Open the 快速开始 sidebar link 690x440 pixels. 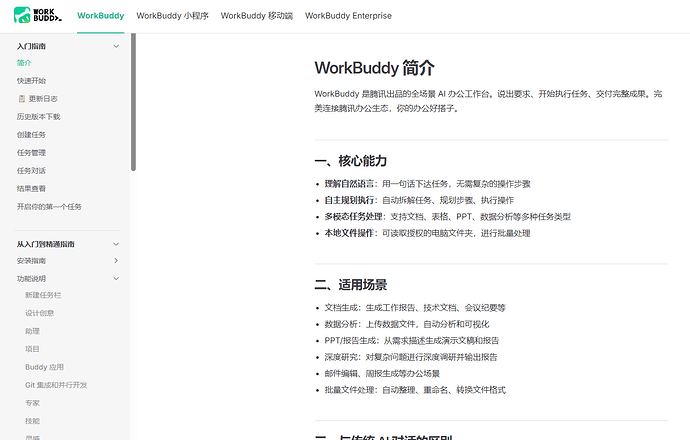[31, 81]
